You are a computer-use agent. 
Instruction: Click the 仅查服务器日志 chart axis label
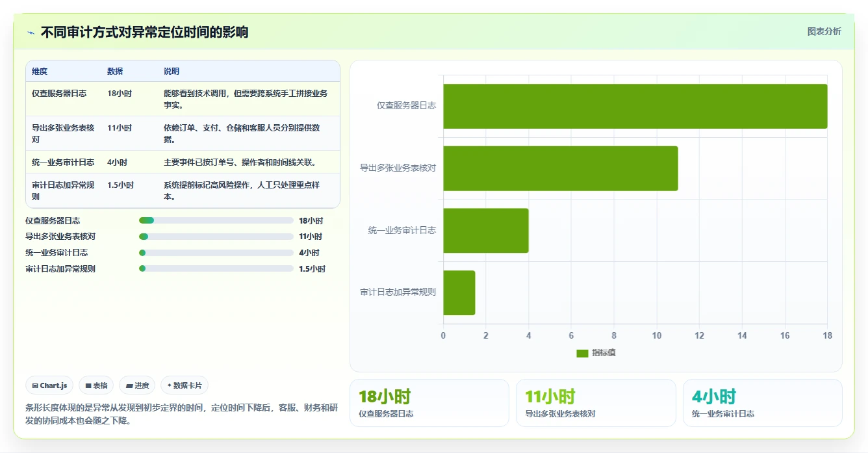pos(406,105)
